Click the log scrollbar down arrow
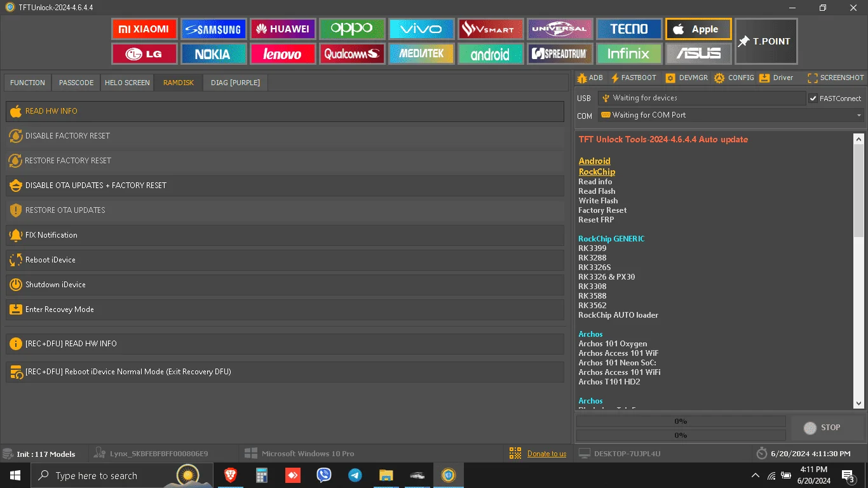This screenshot has width=868, height=488. tap(858, 403)
